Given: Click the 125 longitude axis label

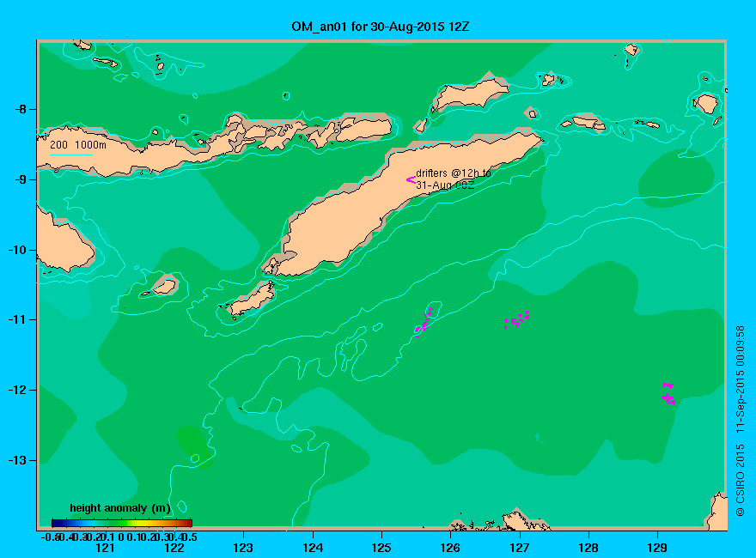Looking at the screenshot, I should [381, 548].
